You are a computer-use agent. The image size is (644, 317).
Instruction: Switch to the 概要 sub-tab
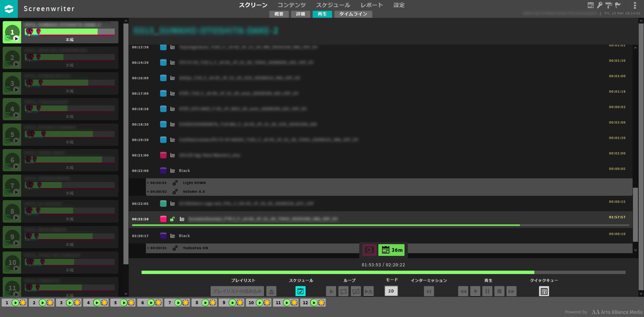[279, 14]
